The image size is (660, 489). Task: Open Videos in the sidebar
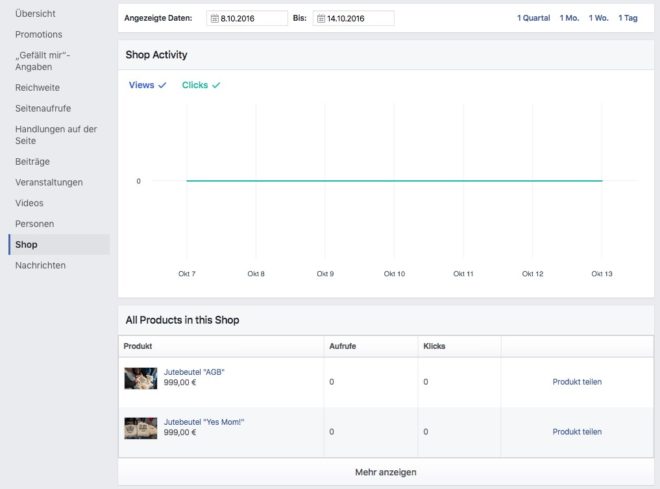[29, 203]
